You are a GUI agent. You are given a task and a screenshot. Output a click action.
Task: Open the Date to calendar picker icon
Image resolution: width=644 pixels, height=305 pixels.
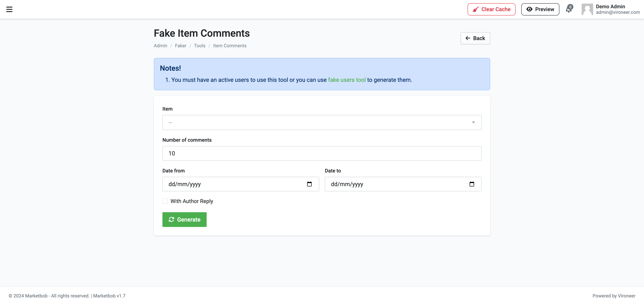coord(471,184)
